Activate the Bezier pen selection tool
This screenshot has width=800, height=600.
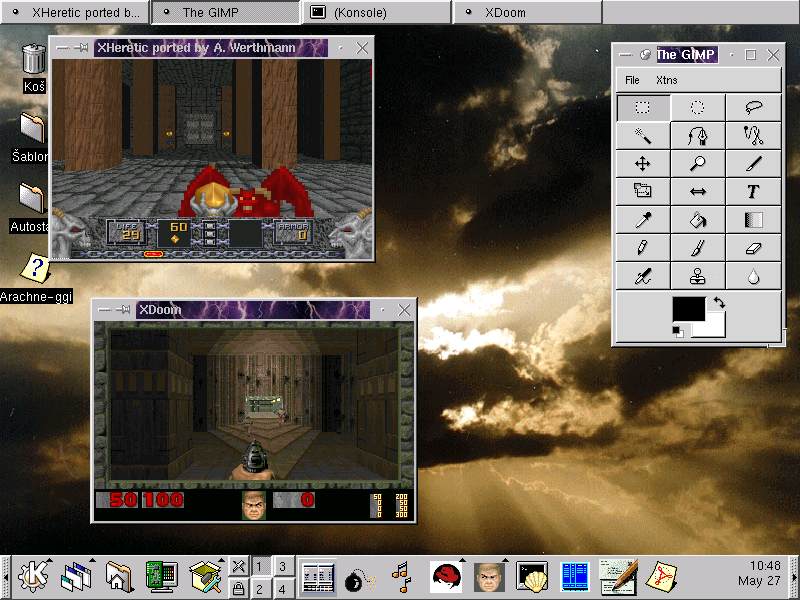(698, 136)
